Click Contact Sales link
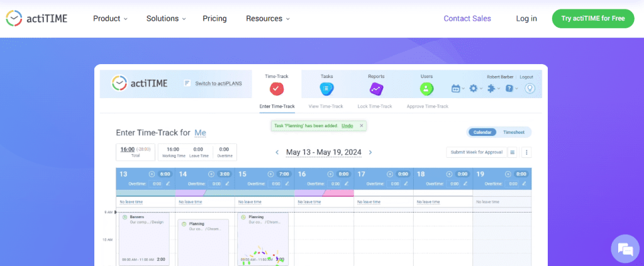The height and width of the screenshot is (266, 644). coord(467,18)
